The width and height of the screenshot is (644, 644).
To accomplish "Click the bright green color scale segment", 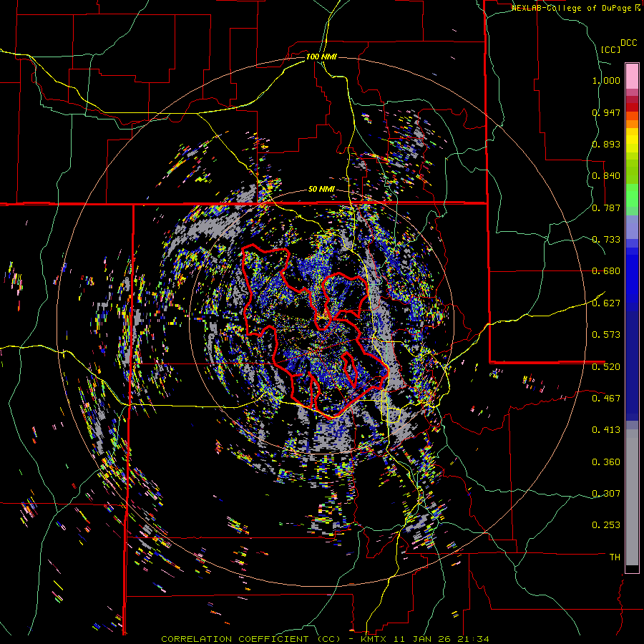I will [632, 195].
